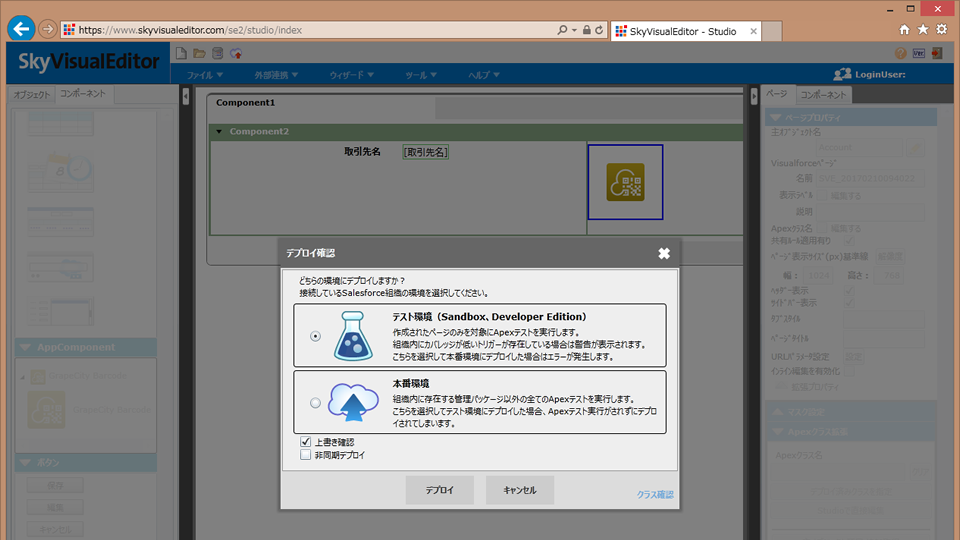Click the LoginUser people icon
The width and height of the screenshot is (960, 540).
click(x=842, y=74)
